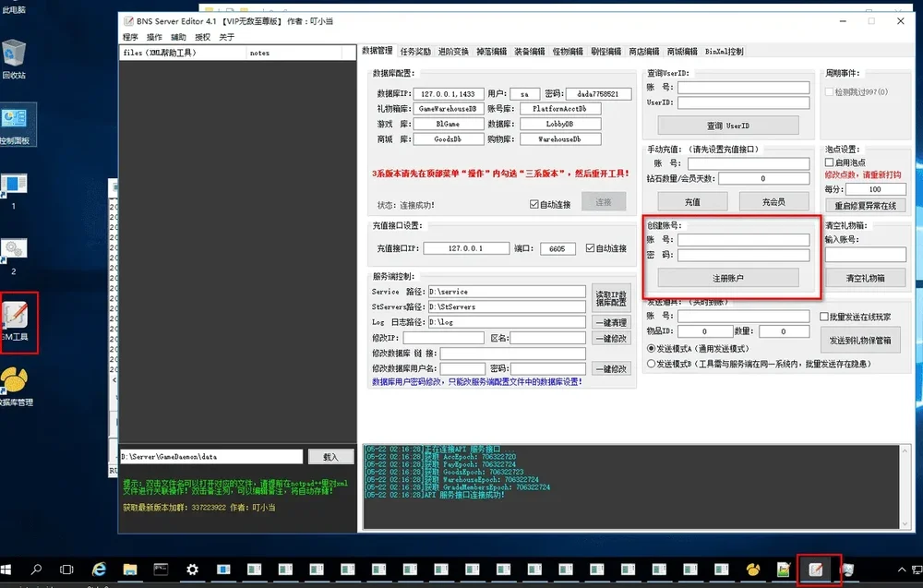Click the 载入 load button
This screenshot has width=923, height=588.
[x=330, y=457]
